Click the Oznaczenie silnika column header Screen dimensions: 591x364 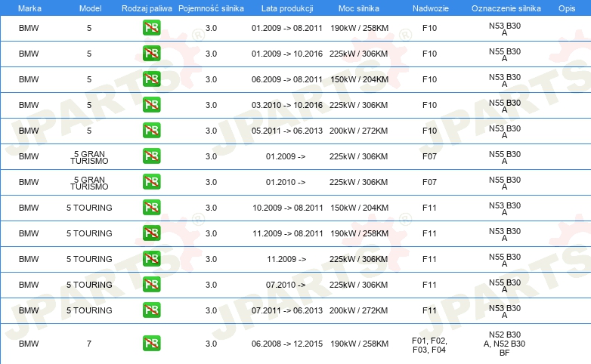tap(506, 8)
